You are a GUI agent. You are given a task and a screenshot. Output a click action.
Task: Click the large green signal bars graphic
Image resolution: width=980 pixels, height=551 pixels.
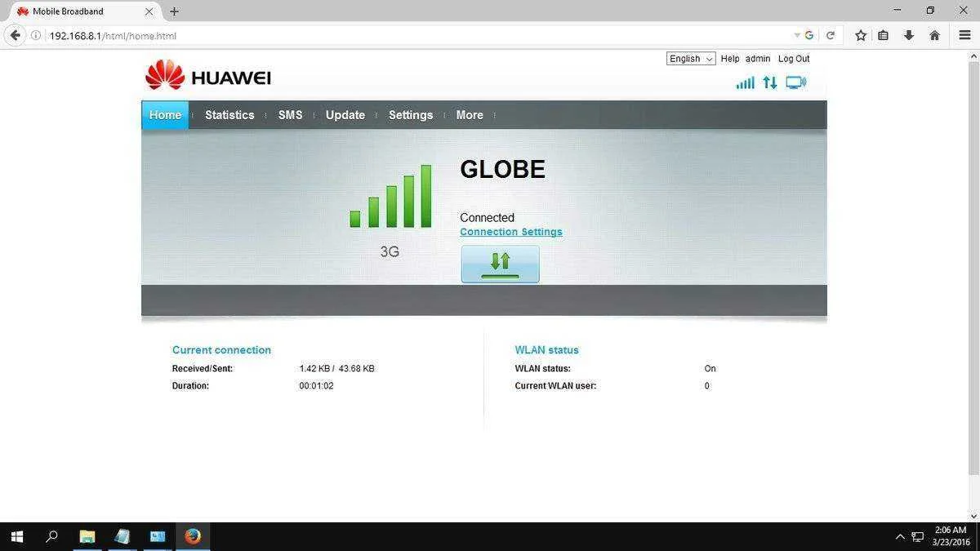(x=390, y=197)
